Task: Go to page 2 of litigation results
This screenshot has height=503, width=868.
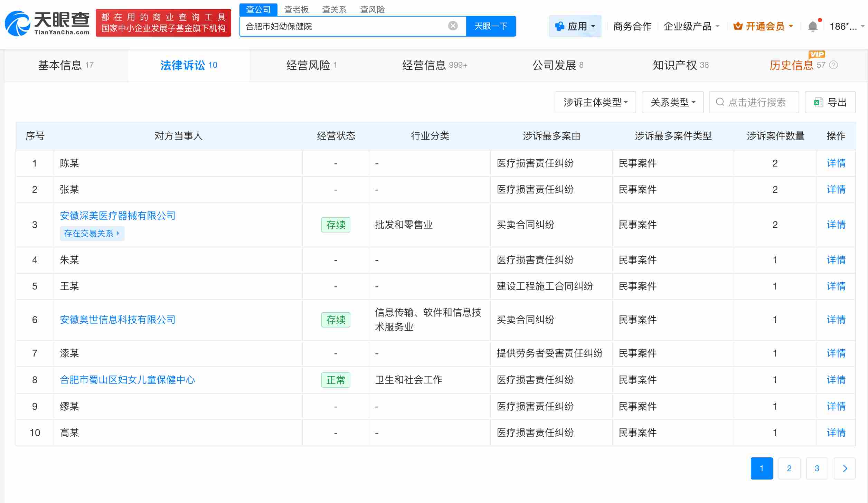Action: click(789, 468)
